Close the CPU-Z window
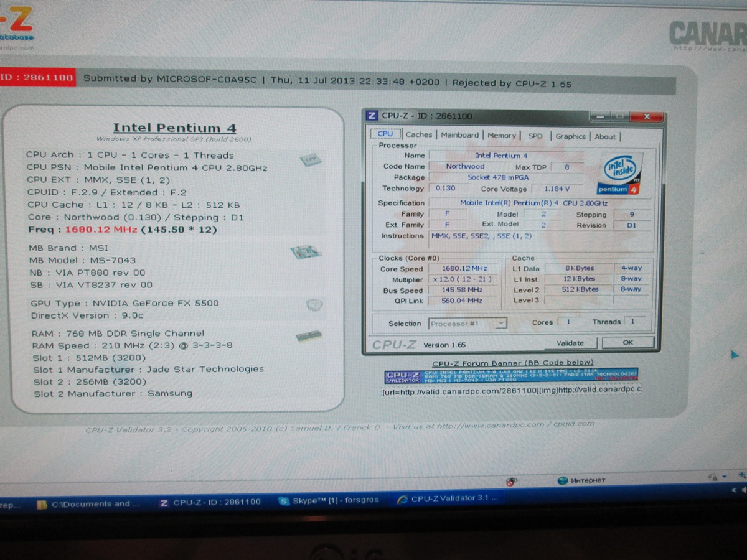Viewport: 747px width, 560px height. pyautogui.click(x=647, y=116)
